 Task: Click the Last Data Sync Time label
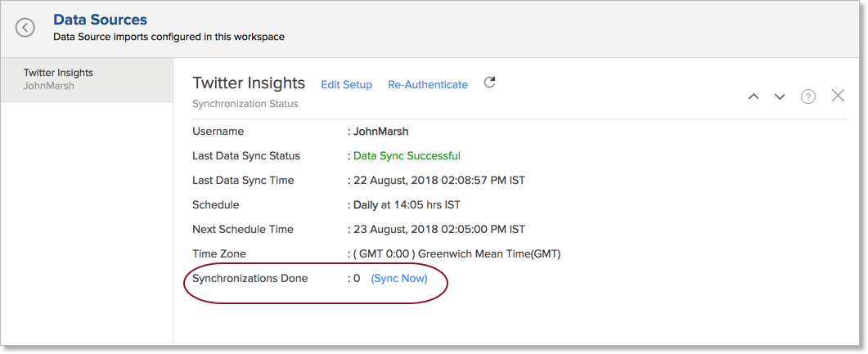[243, 181]
